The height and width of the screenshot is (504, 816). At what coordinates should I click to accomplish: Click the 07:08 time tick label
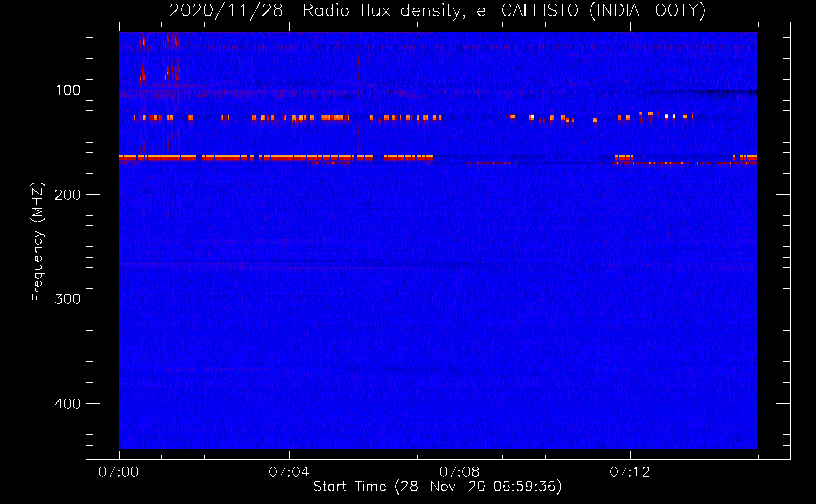(459, 472)
